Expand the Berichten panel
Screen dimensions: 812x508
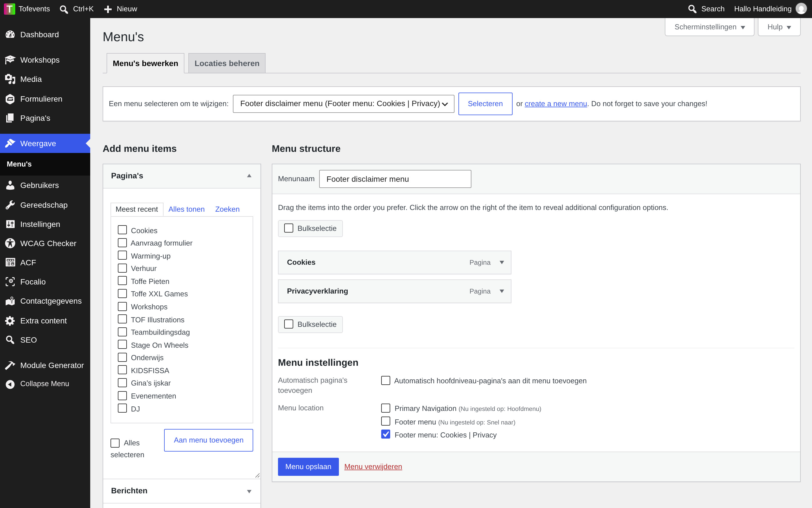[249, 491]
